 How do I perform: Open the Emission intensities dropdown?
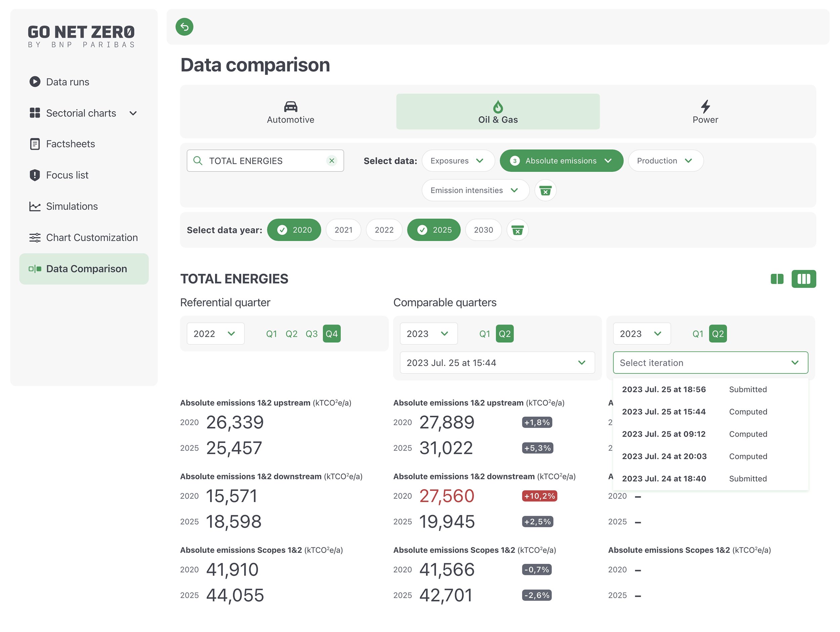[475, 190]
